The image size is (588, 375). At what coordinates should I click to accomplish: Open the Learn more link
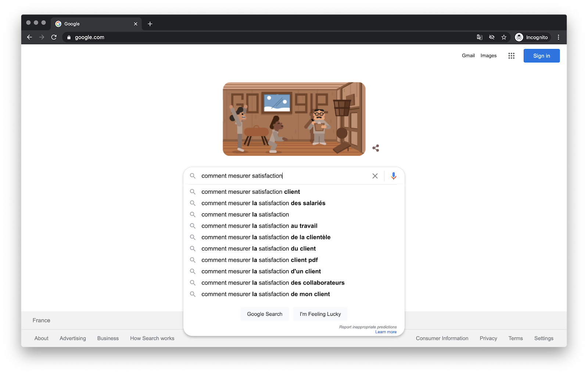[386, 332]
